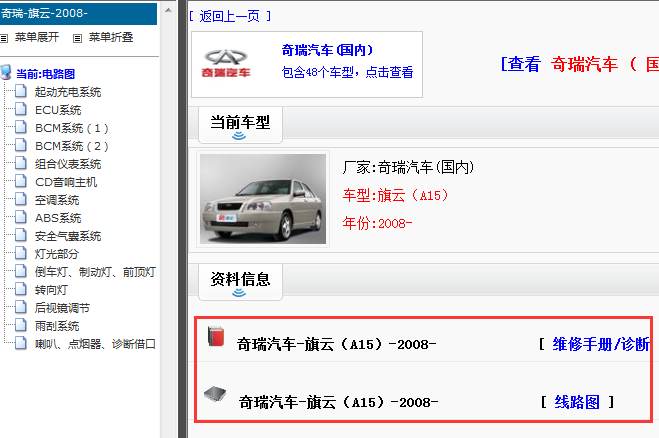Click the page icon next to ABS系统

[x=21, y=217]
